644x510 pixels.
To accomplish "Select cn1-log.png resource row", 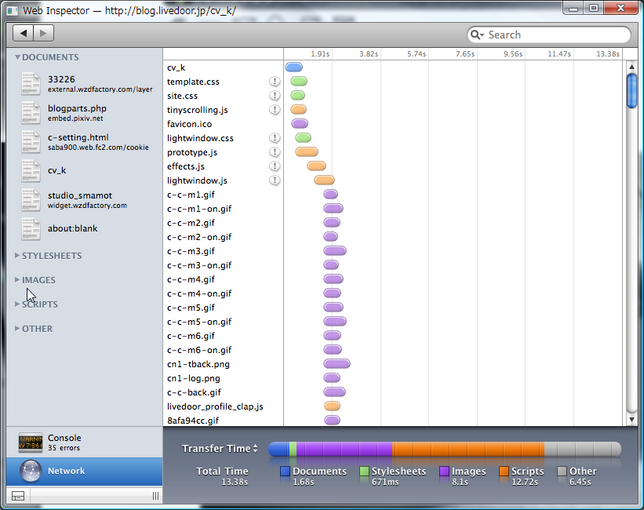I will (223, 378).
